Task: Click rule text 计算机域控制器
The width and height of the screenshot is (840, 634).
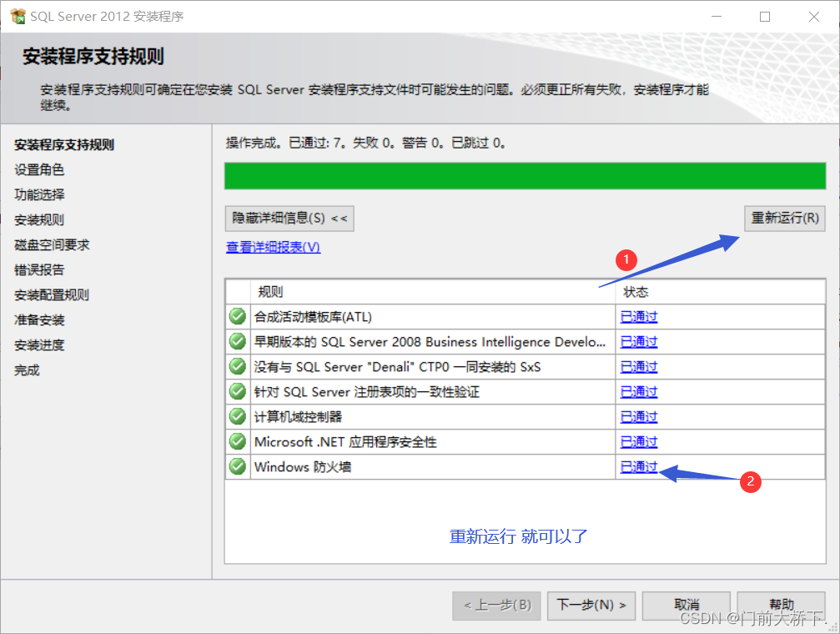Action: pos(298,417)
